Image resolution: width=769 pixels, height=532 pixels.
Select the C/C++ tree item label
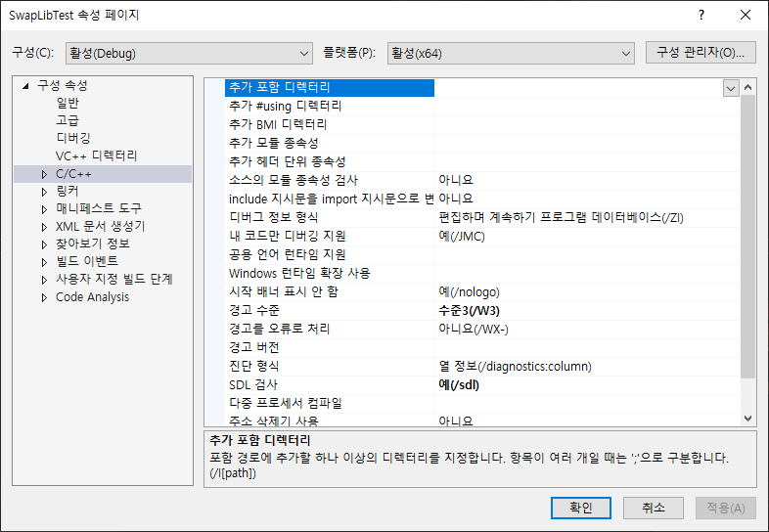pyautogui.click(x=73, y=174)
